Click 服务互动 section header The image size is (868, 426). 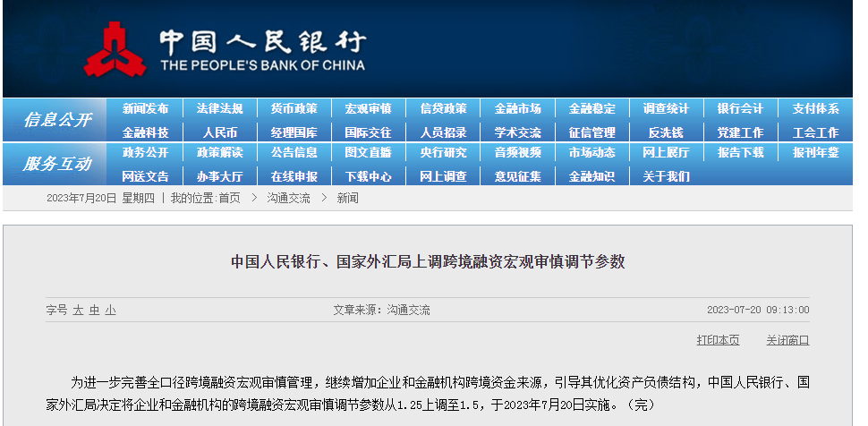click(x=57, y=164)
